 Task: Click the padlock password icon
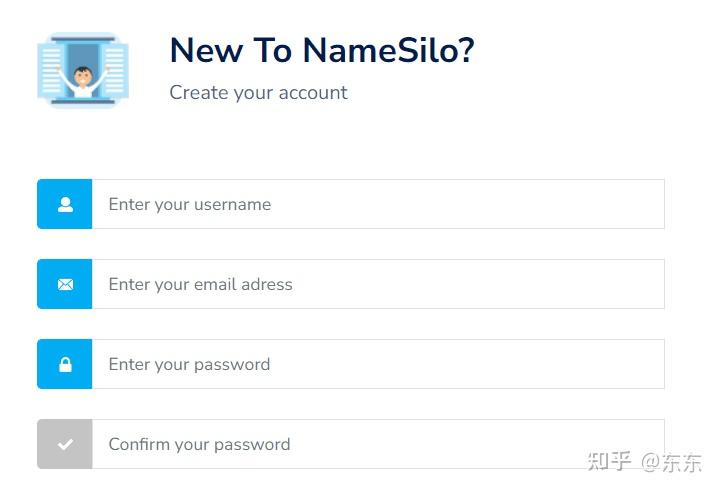pyautogui.click(x=65, y=364)
